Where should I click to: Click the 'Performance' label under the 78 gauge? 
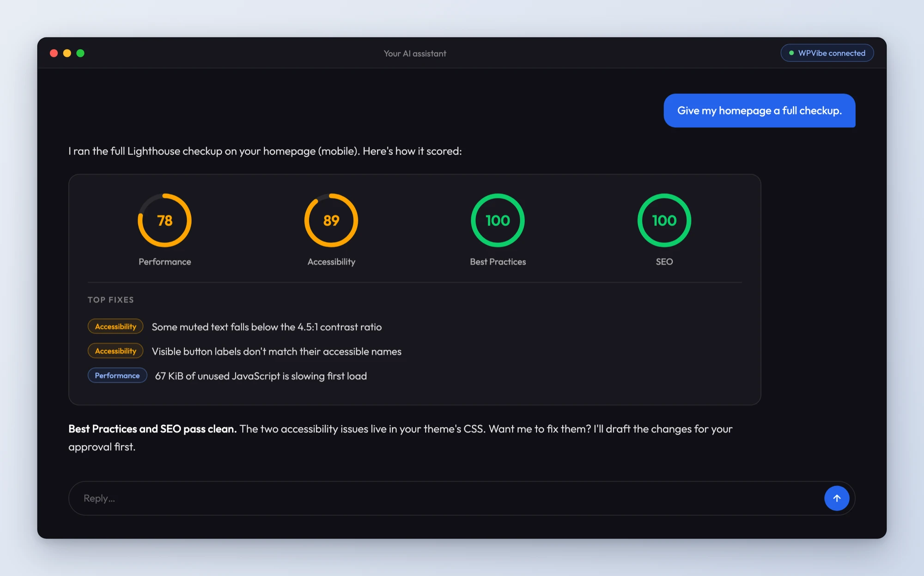(x=164, y=261)
